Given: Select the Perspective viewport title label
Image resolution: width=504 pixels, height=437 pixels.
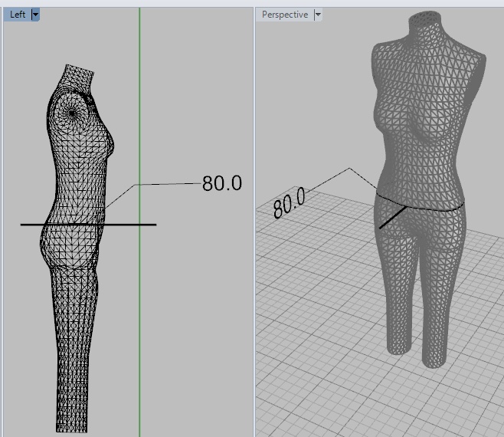Looking at the screenshot, I should (x=285, y=15).
